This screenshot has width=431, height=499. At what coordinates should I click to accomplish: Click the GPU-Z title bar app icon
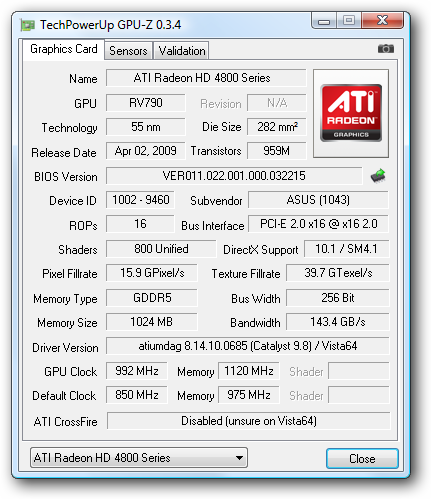point(28,25)
